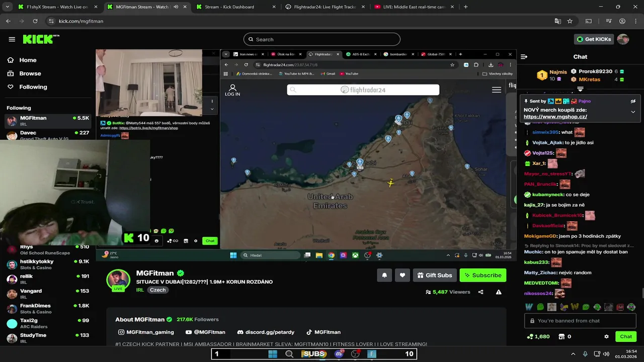Show hidden system tray icons

coord(573,354)
